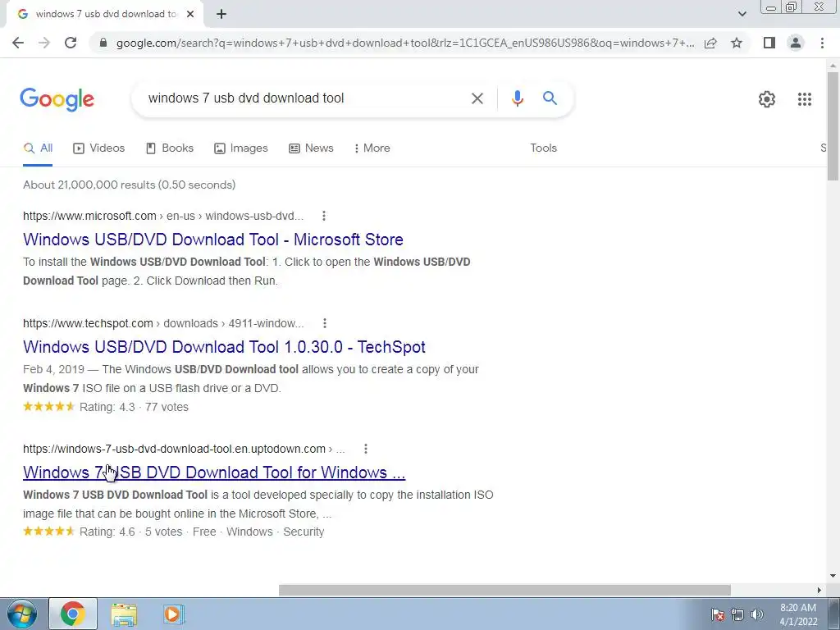Click the scroll down arrow
The image size is (840, 630).
pyautogui.click(x=833, y=577)
